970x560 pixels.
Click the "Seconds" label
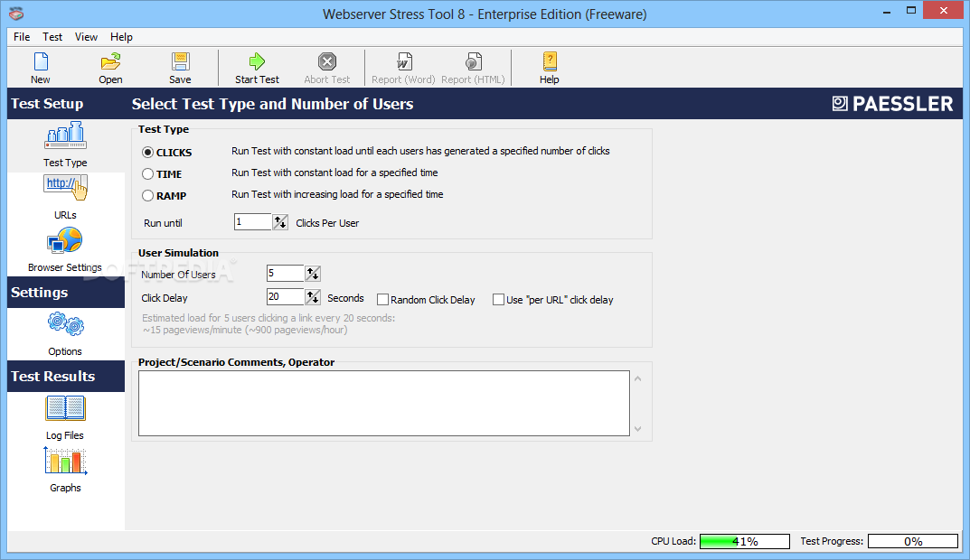pyautogui.click(x=345, y=299)
